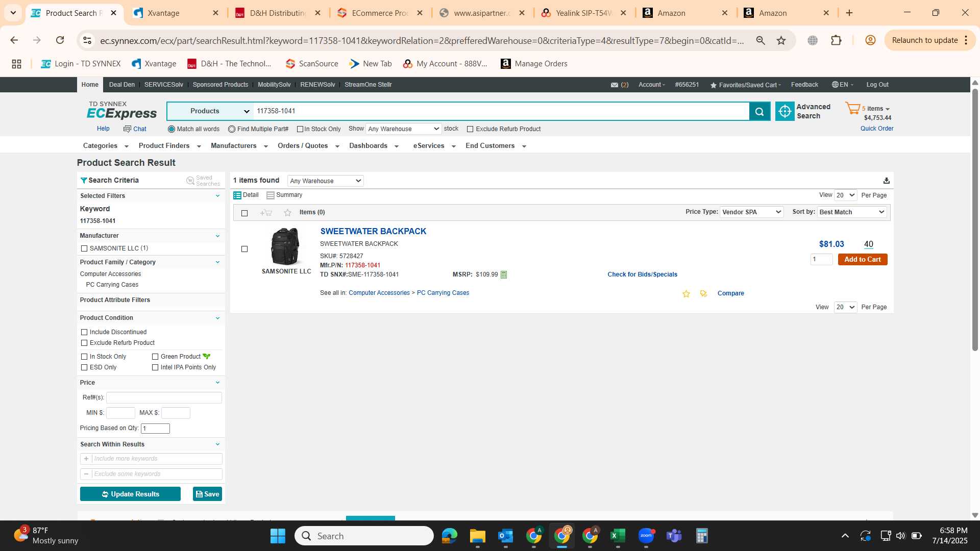Screen dimensions: 980x551
Task: Check ESD Only filter
Action: 84,367
